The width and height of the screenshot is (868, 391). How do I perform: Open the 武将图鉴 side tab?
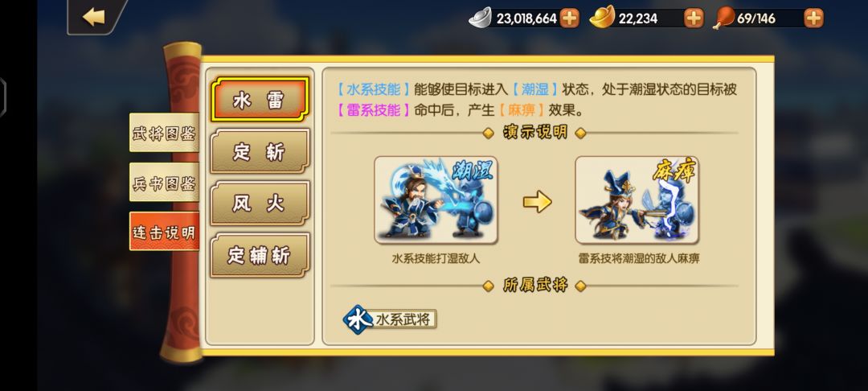pos(164,133)
